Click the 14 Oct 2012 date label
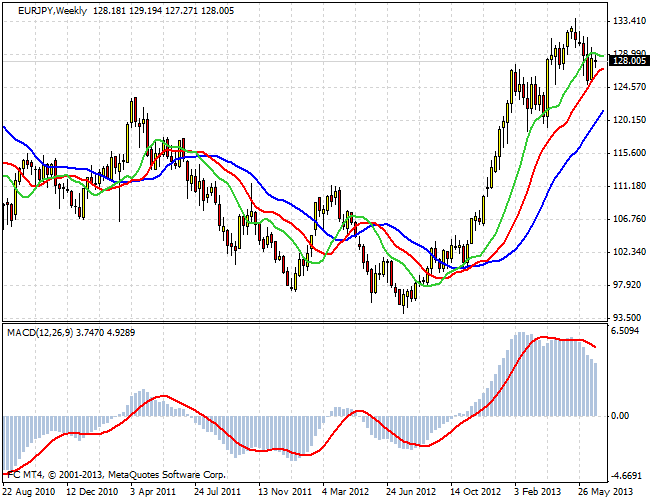This screenshot has height=500, width=650. 475,492
